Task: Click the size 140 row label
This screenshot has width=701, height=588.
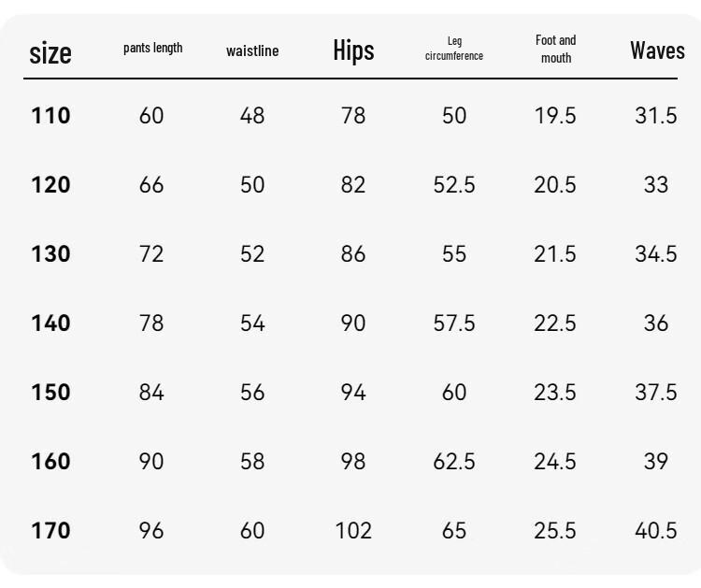Action: click(x=50, y=323)
